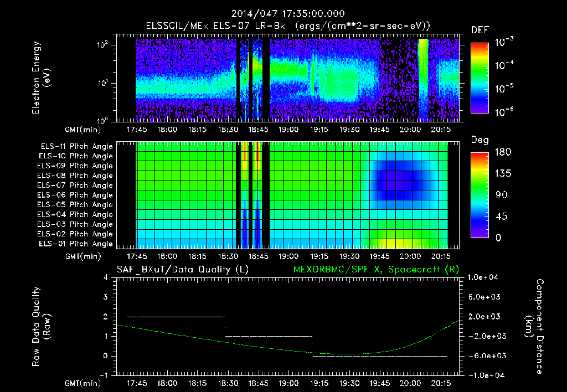Click the 45 degree scale value

tap(501, 216)
